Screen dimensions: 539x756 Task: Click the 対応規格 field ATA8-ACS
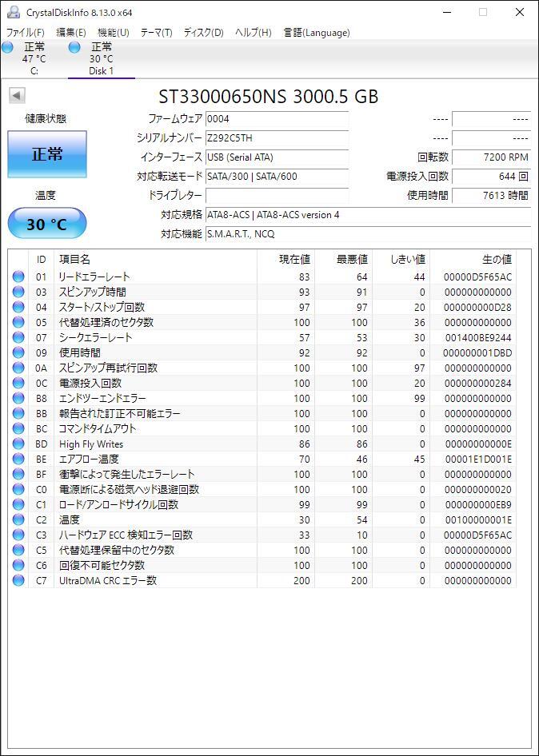coord(368,215)
